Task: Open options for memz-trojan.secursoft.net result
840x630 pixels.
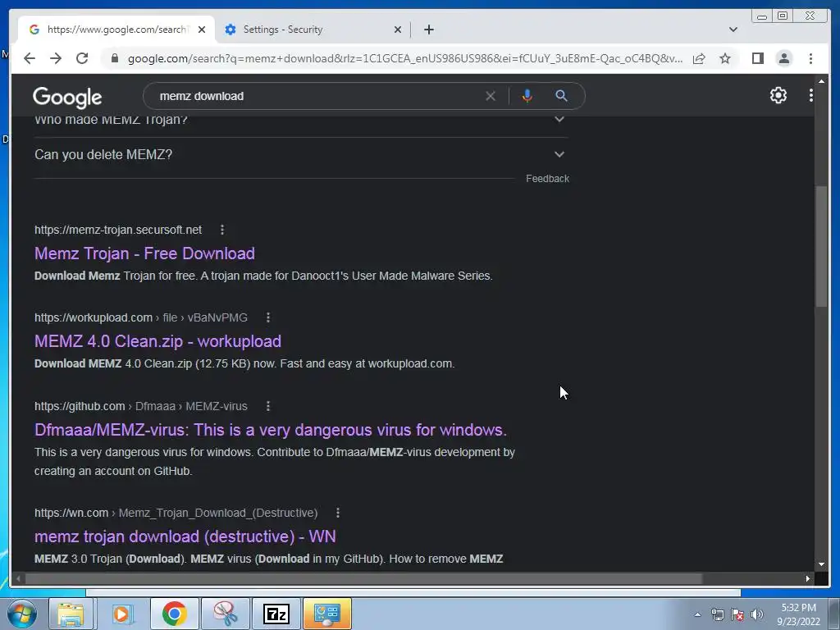Action: 222,230
